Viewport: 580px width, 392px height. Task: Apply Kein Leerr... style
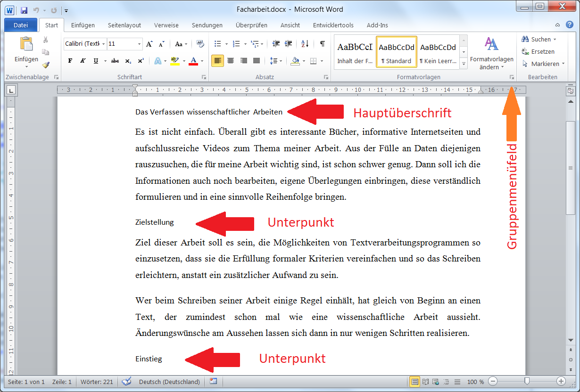[x=438, y=52]
